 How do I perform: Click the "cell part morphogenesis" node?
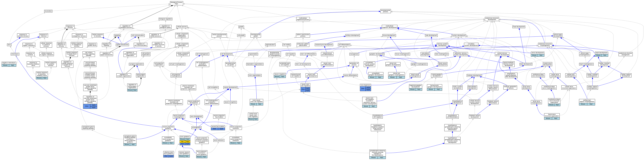click(x=177, y=64)
